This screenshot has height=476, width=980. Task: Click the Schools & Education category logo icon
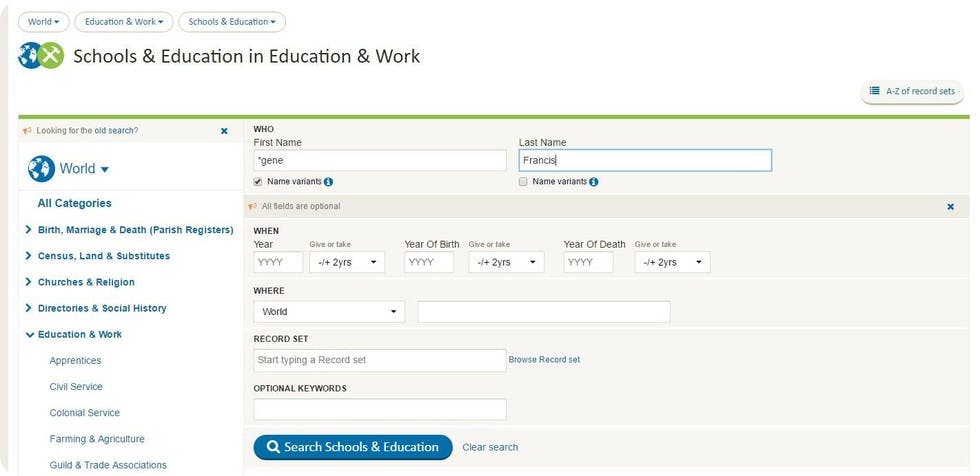click(x=41, y=56)
